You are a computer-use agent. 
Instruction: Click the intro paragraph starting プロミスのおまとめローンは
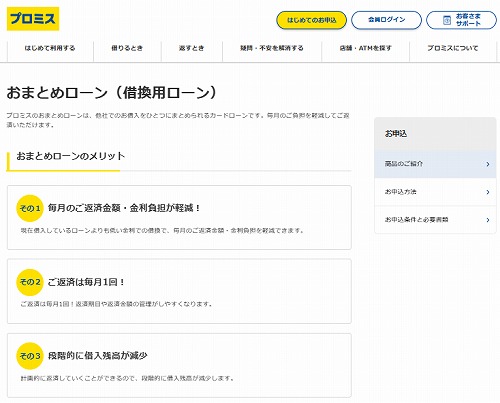[178, 120]
